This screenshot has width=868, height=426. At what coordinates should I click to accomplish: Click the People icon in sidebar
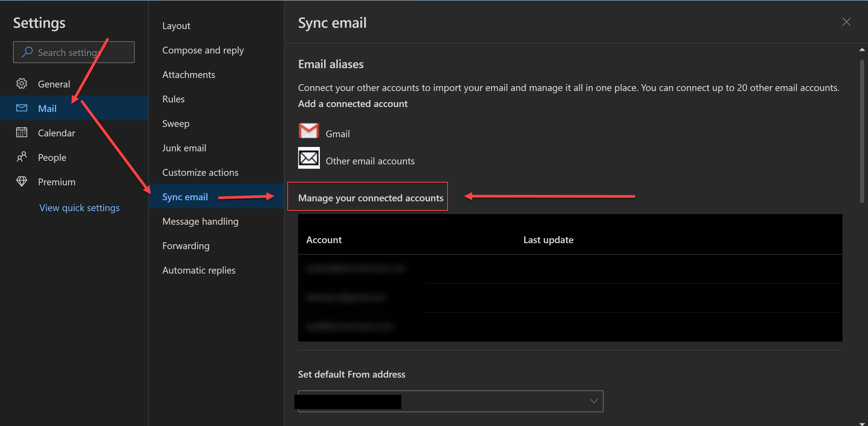[21, 157]
